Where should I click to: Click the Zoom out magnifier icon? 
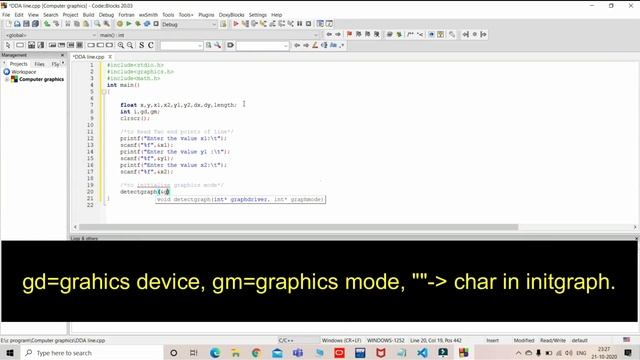(x=130, y=45)
